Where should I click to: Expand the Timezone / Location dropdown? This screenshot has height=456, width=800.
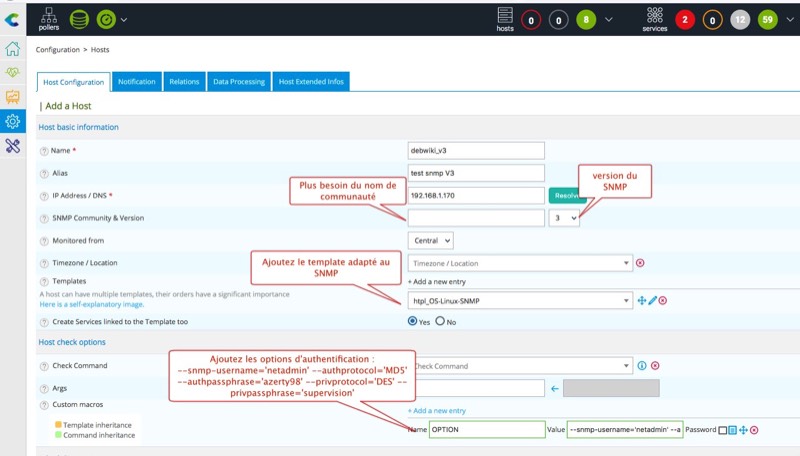pos(519,263)
